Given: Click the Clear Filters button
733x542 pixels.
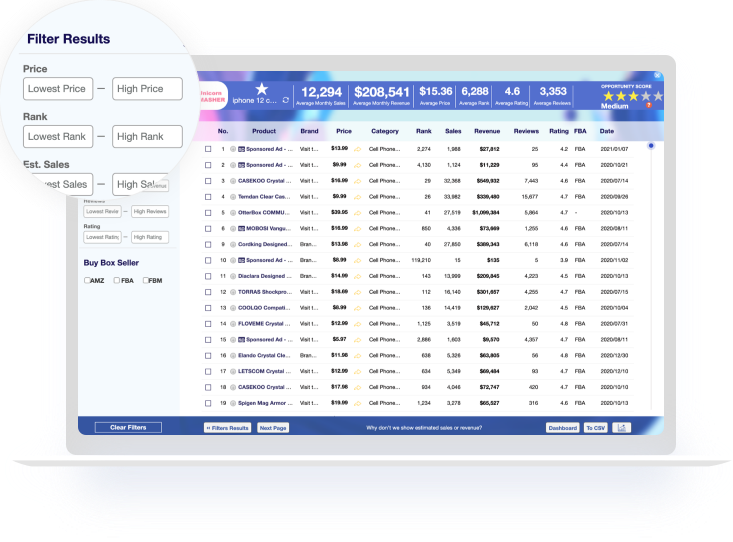Looking at the screenshot, I should (x=128, y=427).
